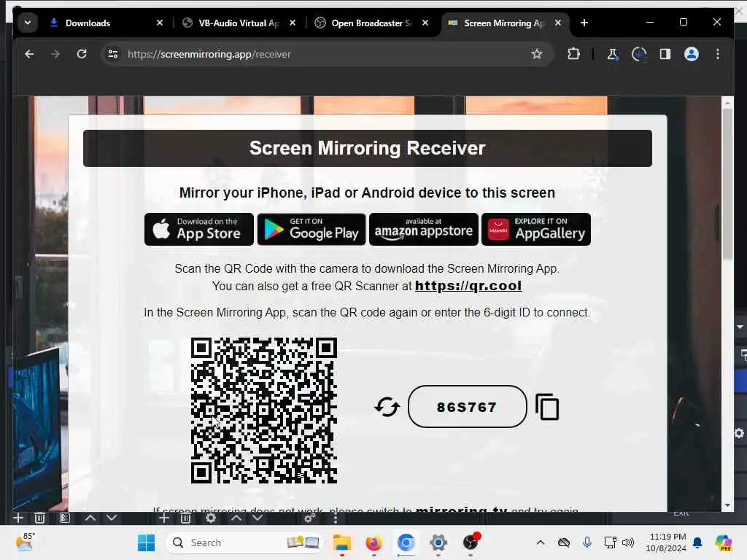Open File Explorer from the taskbar

point(341,542)
